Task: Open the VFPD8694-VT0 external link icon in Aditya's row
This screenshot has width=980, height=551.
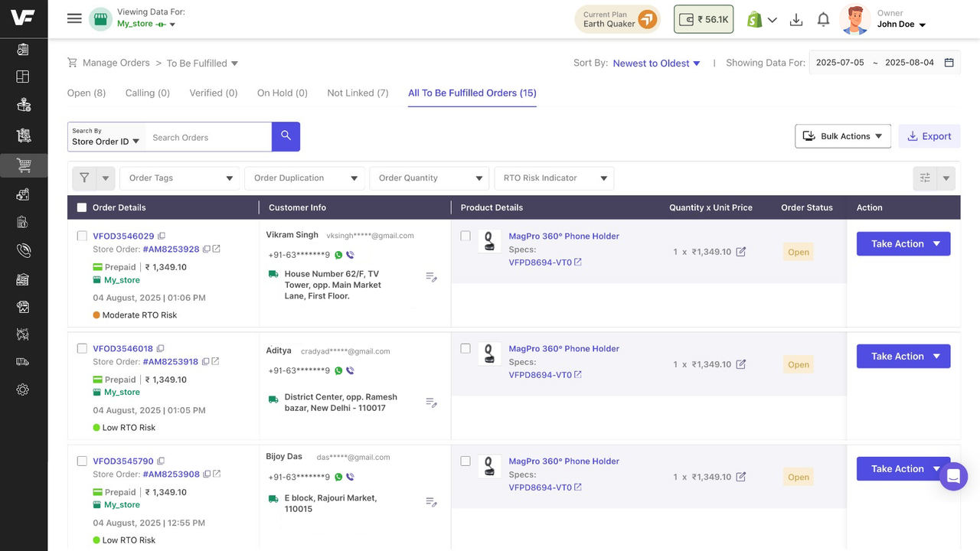Action: coord(578,374)
